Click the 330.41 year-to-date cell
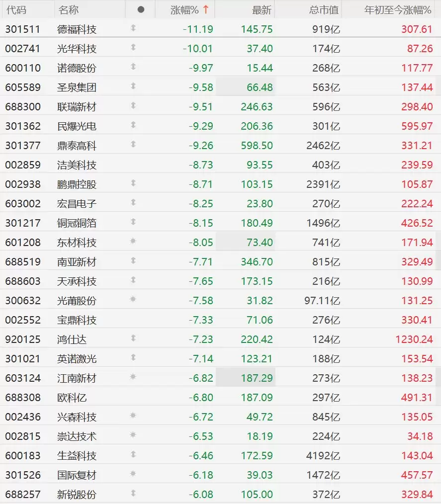Image resolution: width=441 pixels, height=504 pixels. (x=417, y=320)
